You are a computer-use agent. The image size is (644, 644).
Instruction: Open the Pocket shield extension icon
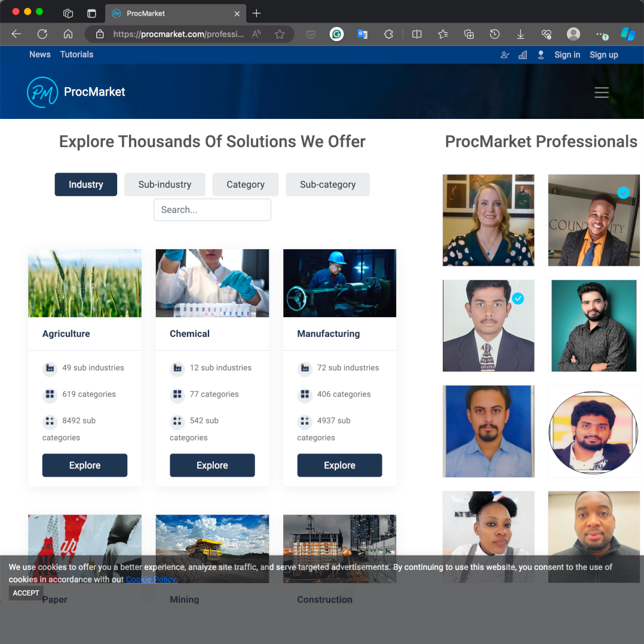tap(311, 35)
